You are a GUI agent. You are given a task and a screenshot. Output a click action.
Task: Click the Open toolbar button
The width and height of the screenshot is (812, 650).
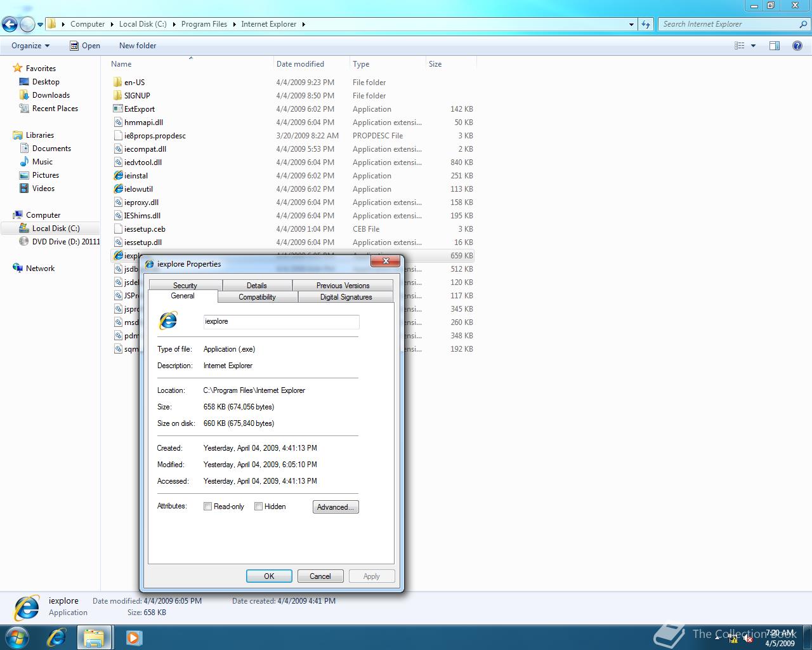85,46
